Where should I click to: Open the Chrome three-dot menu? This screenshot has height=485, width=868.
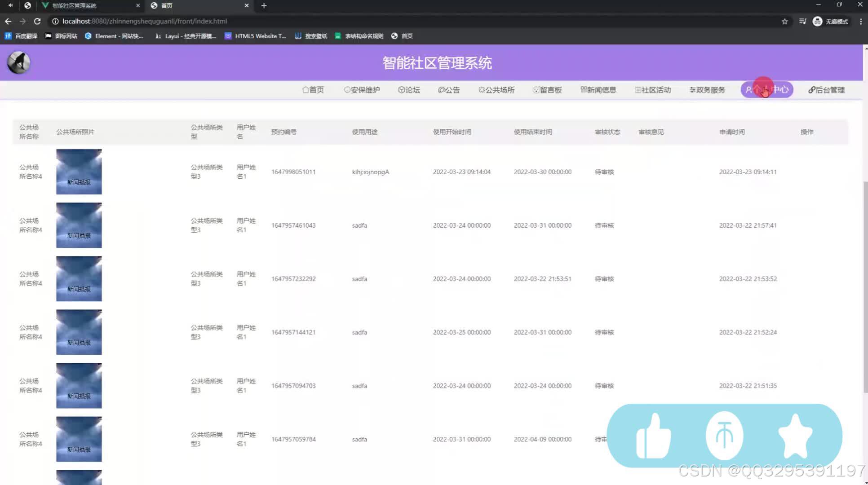click(860, 21)
